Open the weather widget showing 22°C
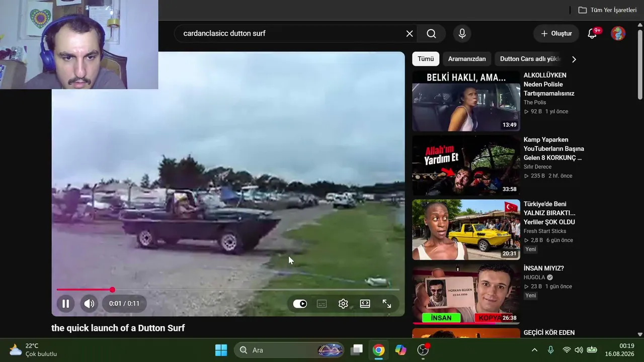644x362 pixels. (x=33, y=350)
